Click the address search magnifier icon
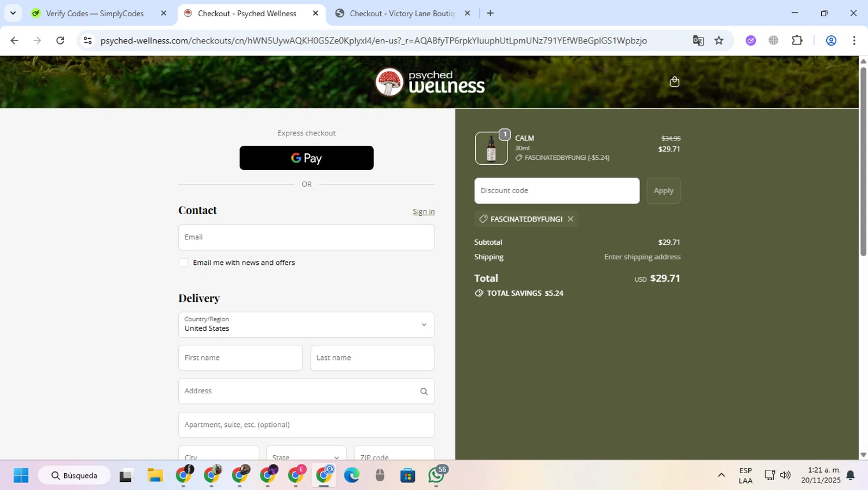Image resolution: width=868 pixels, height=490 pixels. coord(424,392)
